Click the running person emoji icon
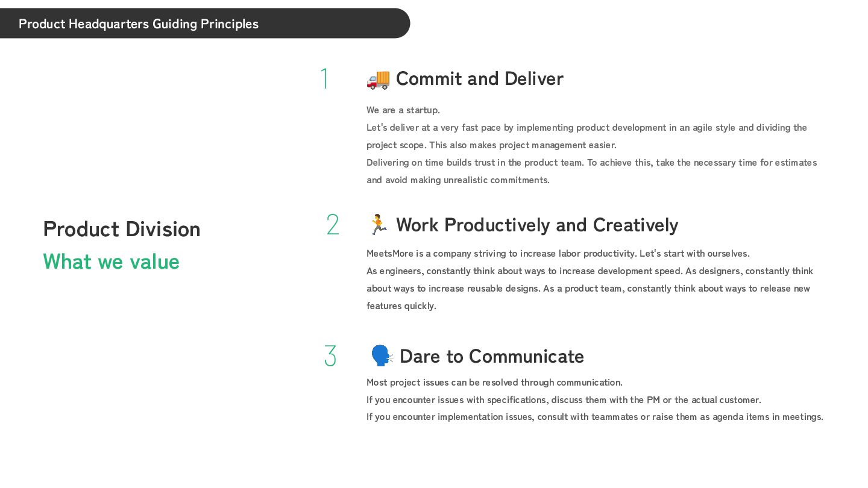 (x=378, y=224)
